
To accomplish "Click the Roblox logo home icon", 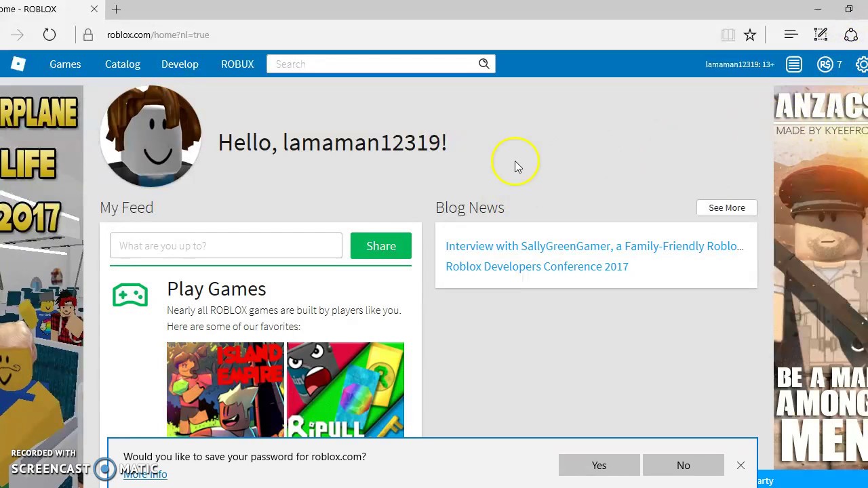I will pos(18,64).
